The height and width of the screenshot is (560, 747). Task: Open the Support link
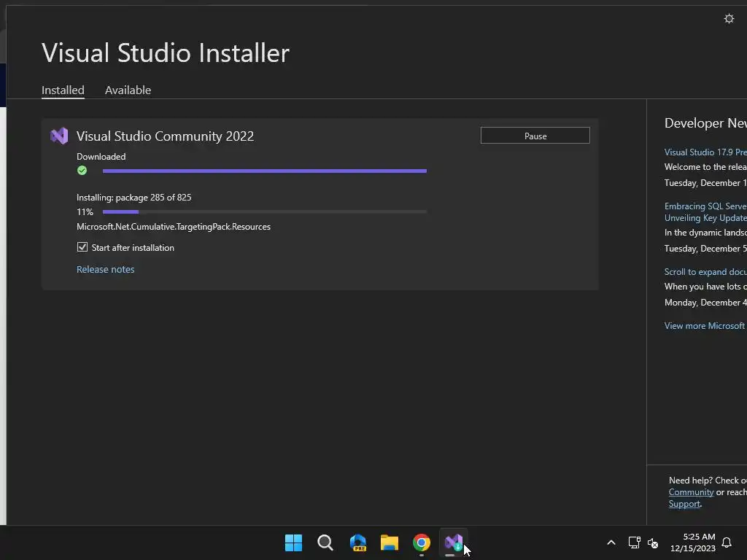[684, 504]
